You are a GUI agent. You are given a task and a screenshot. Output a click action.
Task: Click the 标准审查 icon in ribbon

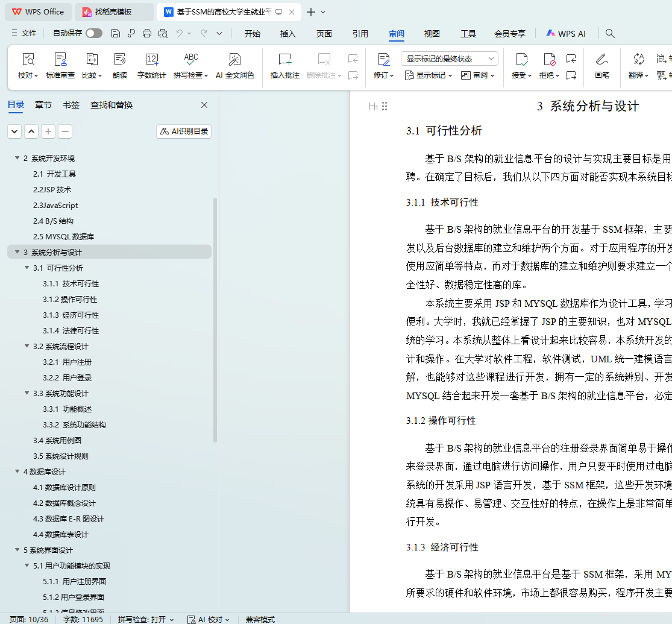pyautogui.click(x=60, y=60)
